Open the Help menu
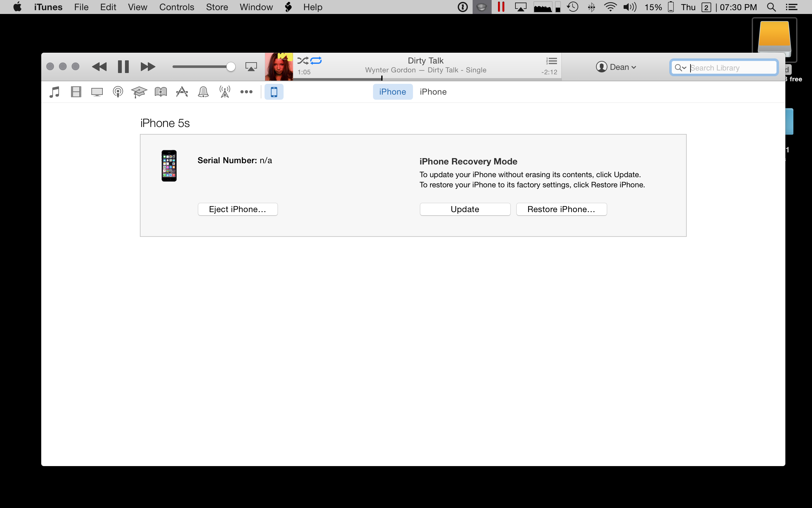 (313, 7)
